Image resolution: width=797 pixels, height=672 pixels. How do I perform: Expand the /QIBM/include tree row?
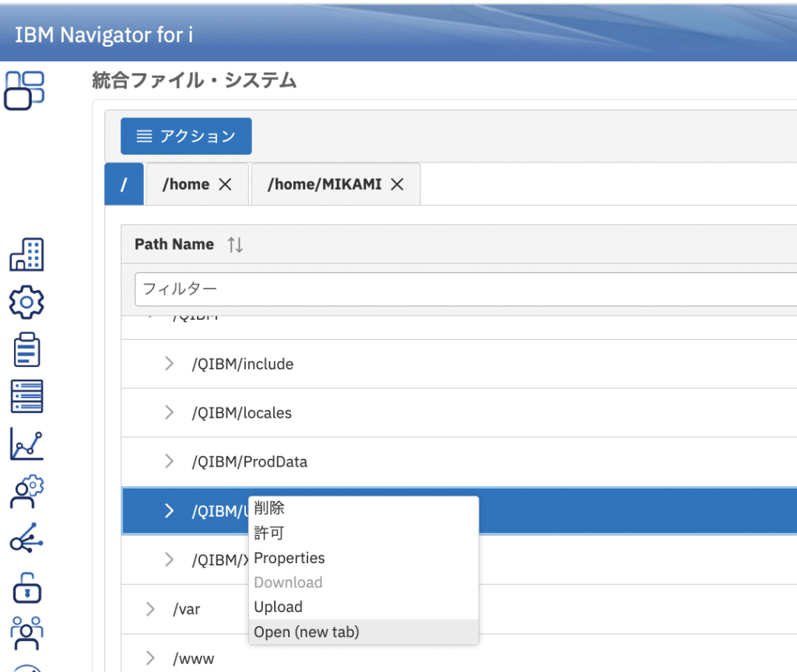[170, 363]
